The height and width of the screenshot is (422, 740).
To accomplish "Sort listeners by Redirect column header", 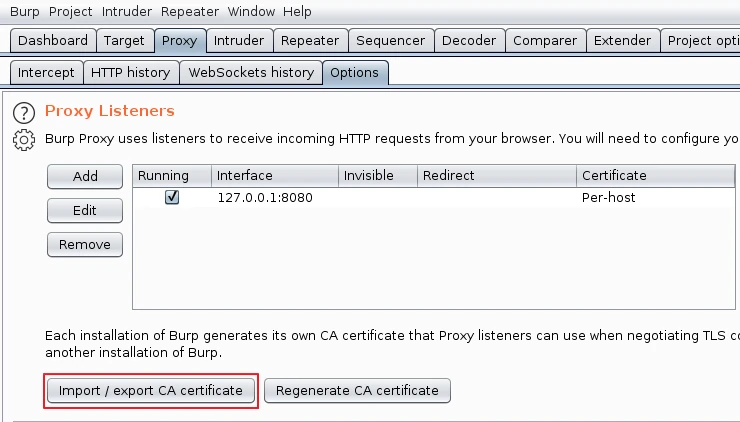I will click(x=497, y=176).
